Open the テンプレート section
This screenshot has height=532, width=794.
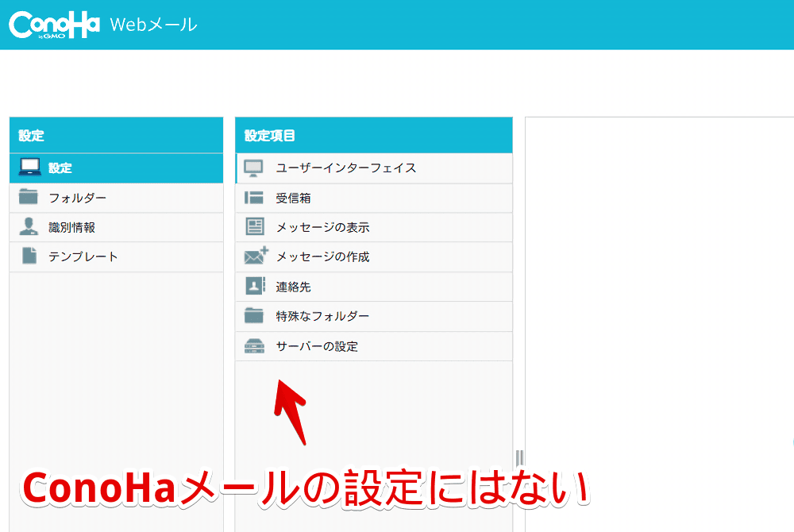(x=117, y=257)
